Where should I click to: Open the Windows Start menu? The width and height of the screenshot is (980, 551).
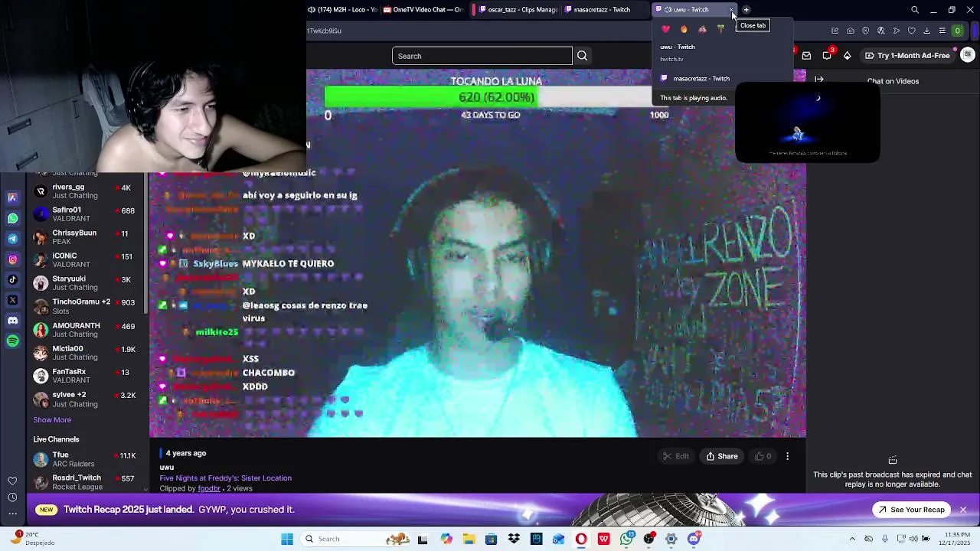coord(287,539)
